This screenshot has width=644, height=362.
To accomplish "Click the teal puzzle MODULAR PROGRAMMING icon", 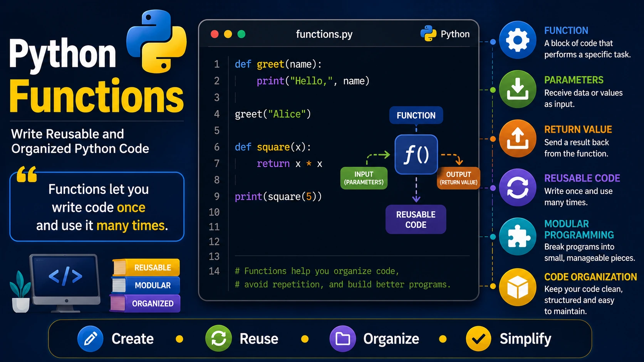I will 518,237.
